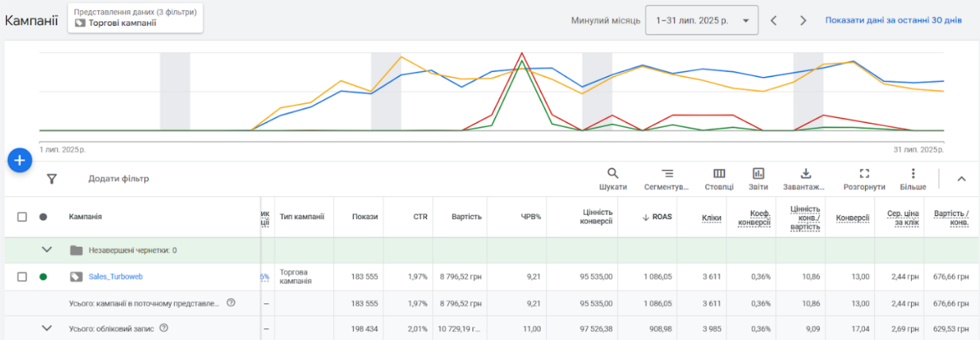
Task: Collapse the chart with the up chevron
Action: click(962, 179)
